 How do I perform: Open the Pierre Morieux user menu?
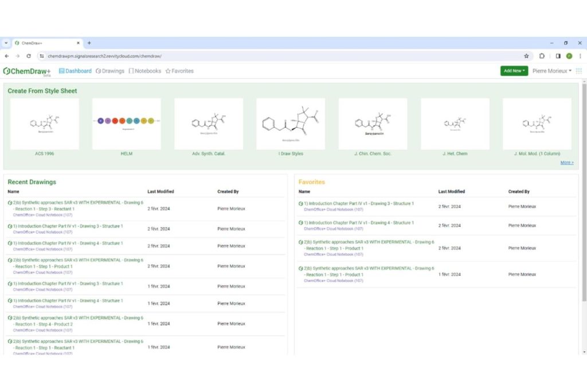551,71
